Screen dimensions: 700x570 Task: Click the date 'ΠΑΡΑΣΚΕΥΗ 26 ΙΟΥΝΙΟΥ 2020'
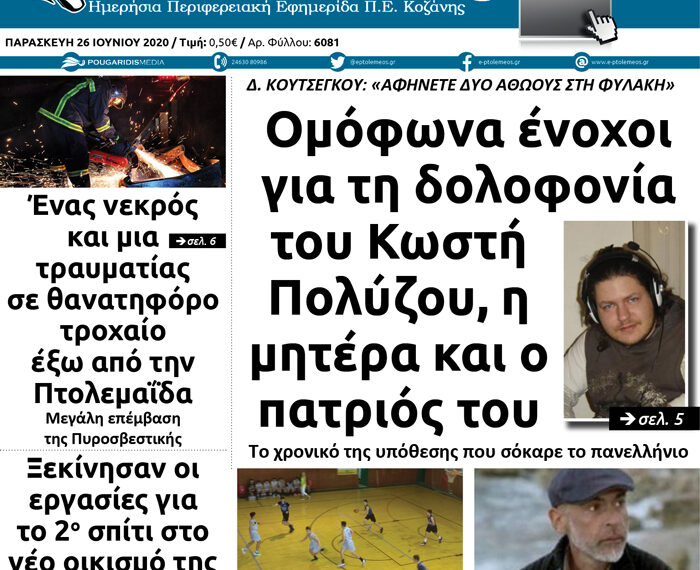87,42
